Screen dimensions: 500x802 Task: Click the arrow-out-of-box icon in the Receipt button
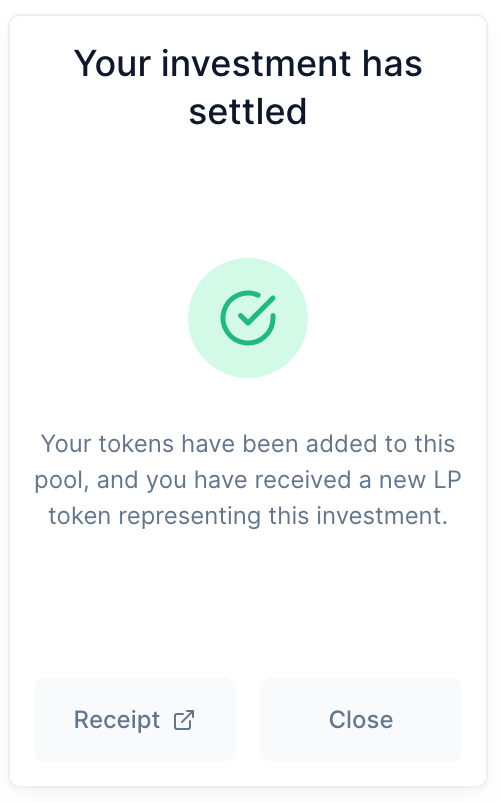click(184, 720)
